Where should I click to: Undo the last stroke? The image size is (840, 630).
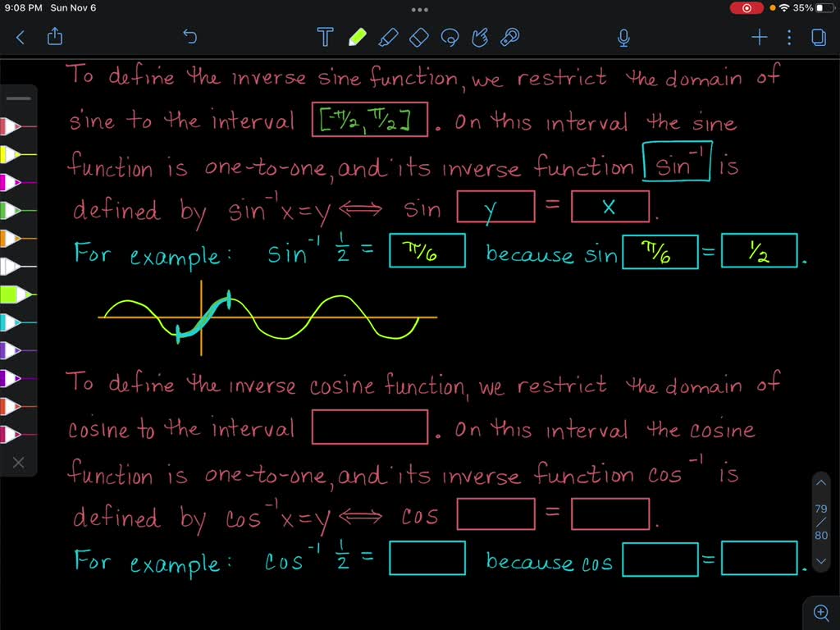(x=189, y=37)
